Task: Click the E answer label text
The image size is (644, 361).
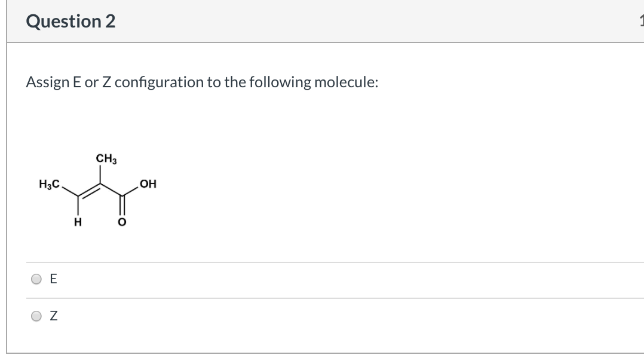Action: point(53,278)
